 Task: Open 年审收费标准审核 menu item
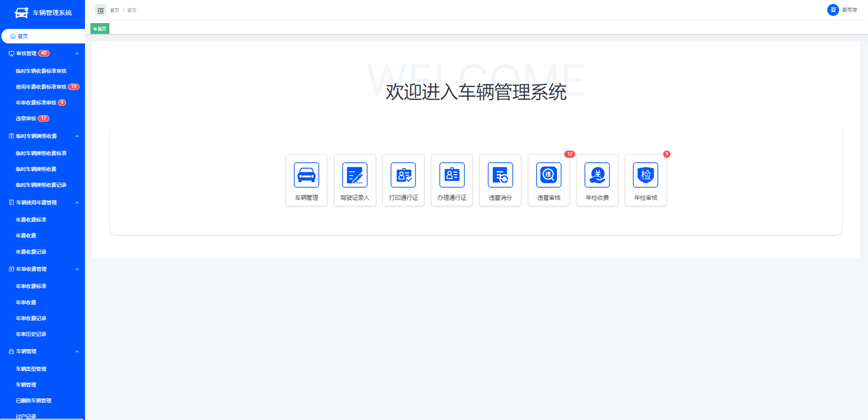tap(36, 103)
